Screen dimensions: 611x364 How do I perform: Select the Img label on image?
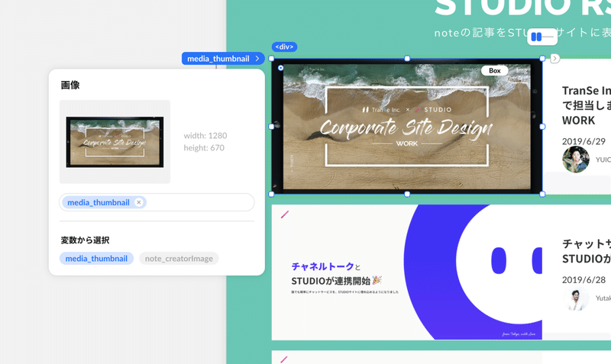coord(522,70)
